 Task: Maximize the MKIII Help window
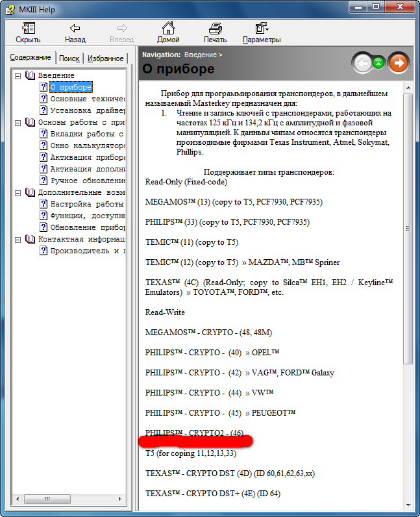(375, 7)
